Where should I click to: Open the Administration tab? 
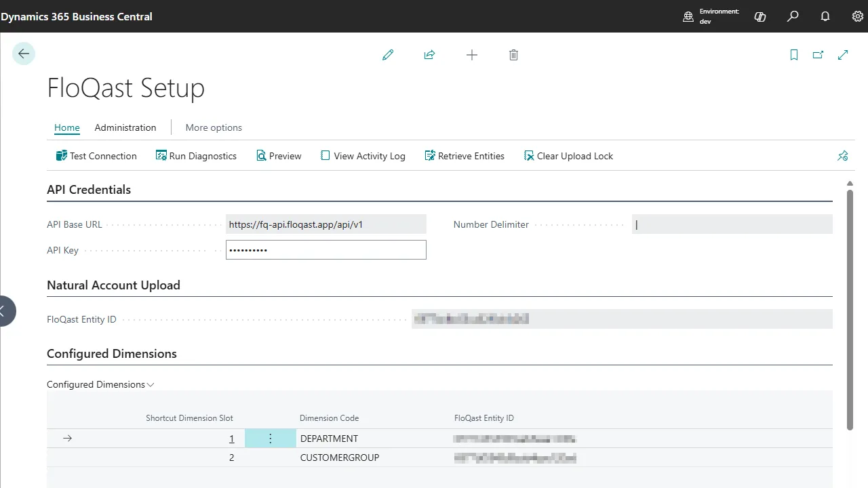pos(125,127)
